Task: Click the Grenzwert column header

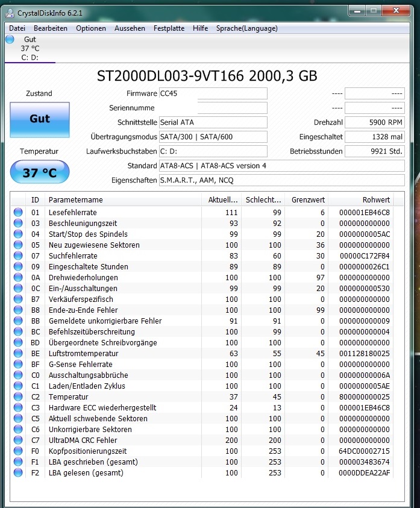Action: (307, 200)
